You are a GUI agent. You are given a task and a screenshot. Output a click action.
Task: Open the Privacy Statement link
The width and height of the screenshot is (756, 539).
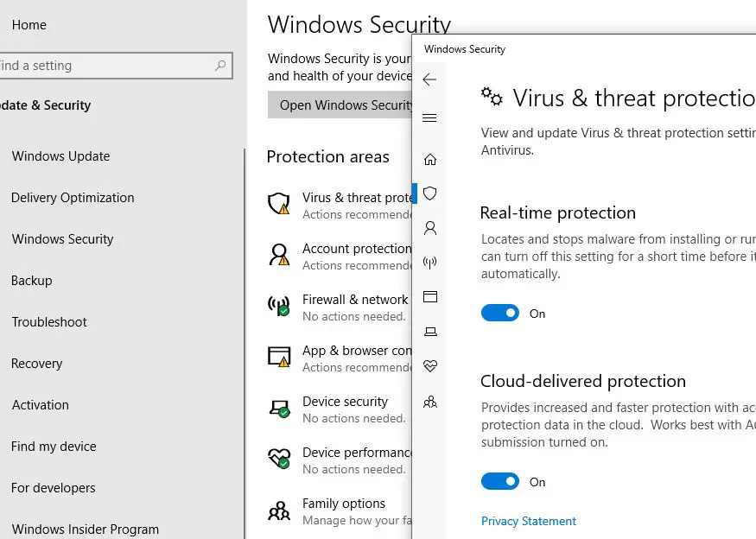529,522
